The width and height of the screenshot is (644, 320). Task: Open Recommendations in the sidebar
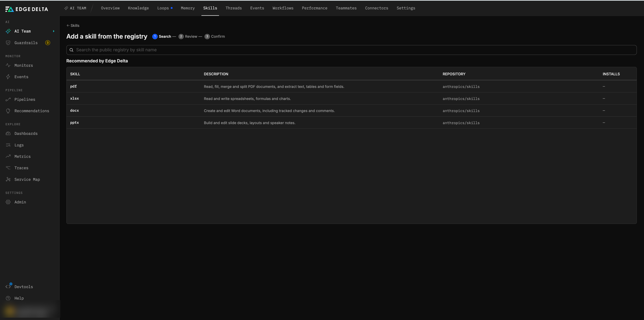tap(32, 111)
